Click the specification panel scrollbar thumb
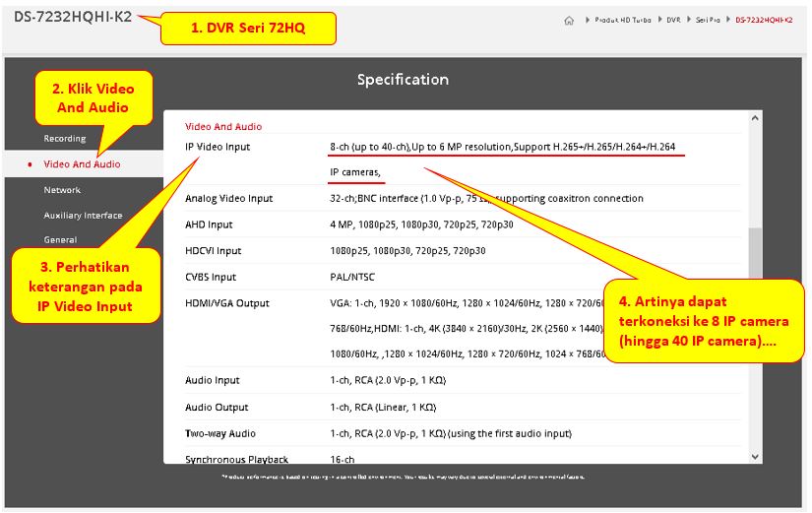Screen dimensions: 812x513 point(755,254)
